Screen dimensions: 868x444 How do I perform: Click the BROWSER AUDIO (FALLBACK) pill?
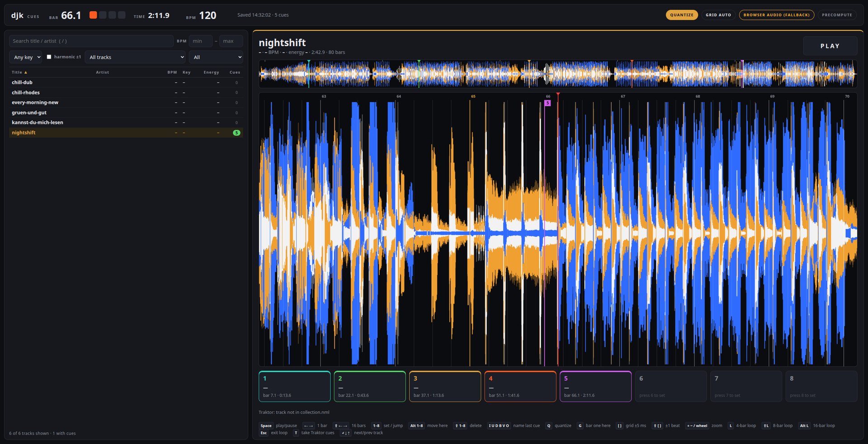(x=777, y=15)
